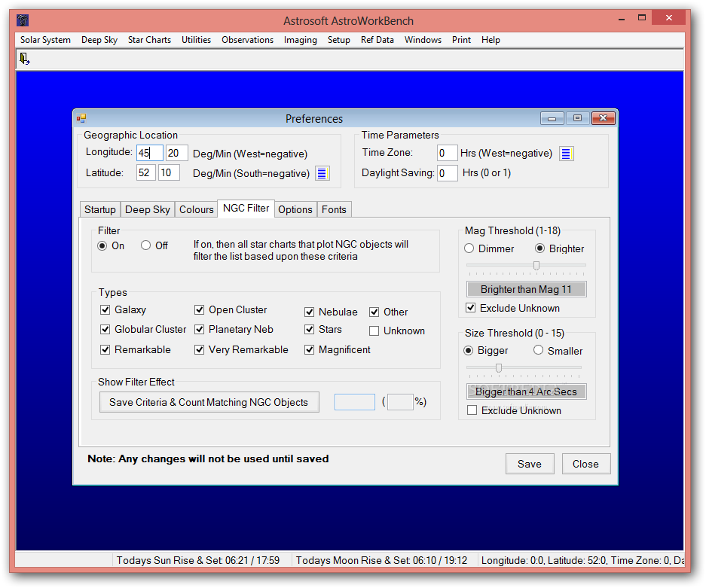Open the Utilities menu
Image resolution: width=706 pixels, height=588 pixels.
(x=197, y=40)
